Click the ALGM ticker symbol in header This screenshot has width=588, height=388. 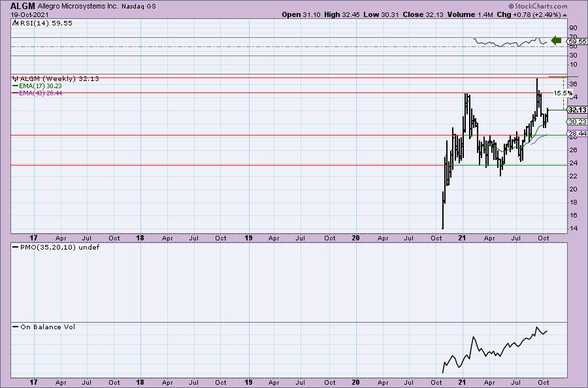23,6
